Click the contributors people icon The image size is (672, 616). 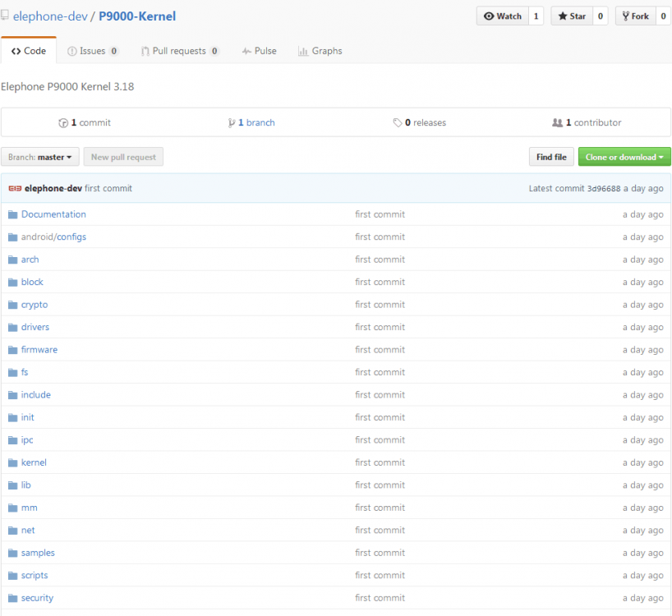click(x=558, y=123)
